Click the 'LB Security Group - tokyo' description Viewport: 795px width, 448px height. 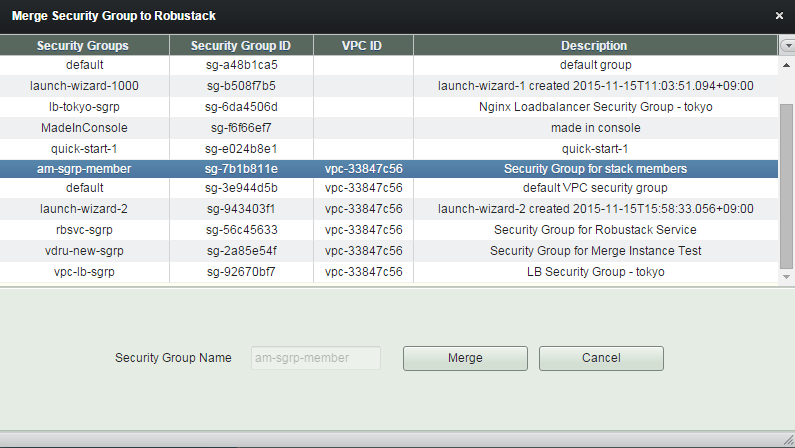coord(595,272)
